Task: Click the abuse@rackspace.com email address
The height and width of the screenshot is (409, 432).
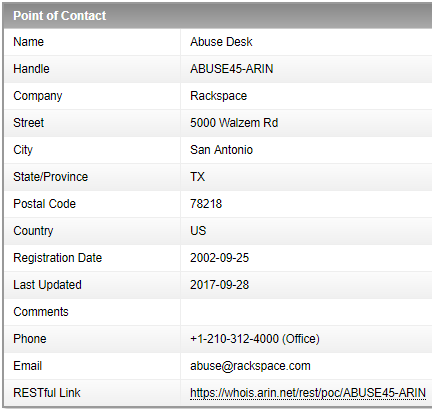Action: pyautogui.click(x=250, y=366)
